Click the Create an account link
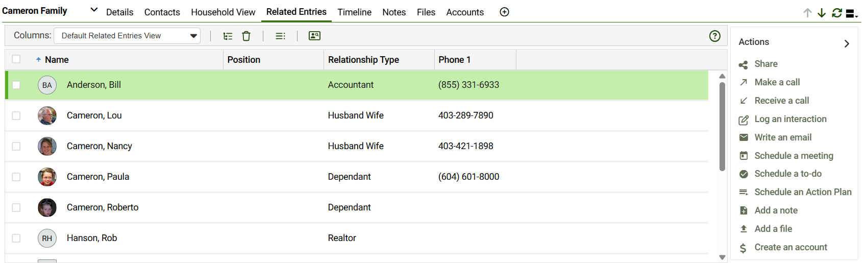The height and width of the screenshot is (263, 868). coord(790,247)
